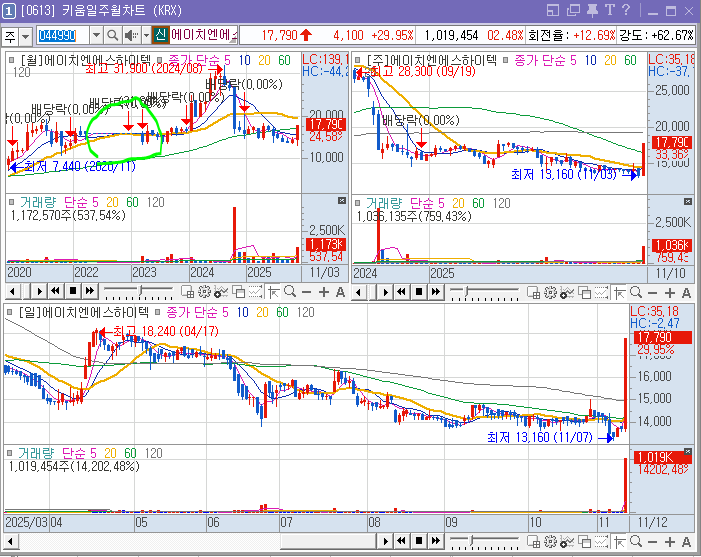The width and height of the screenshot is (701, 557).
Task: Zoom in monthly chart with plus icon
Action: pos(324,292)
